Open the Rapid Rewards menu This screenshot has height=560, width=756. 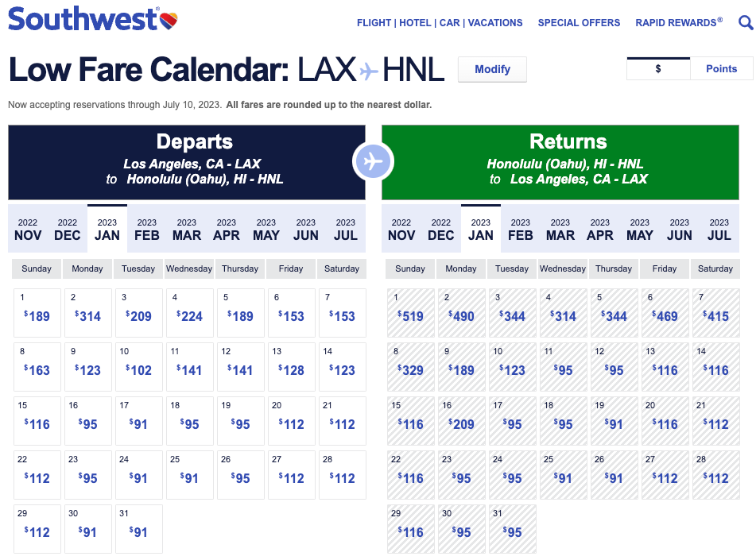coord(679,23)
